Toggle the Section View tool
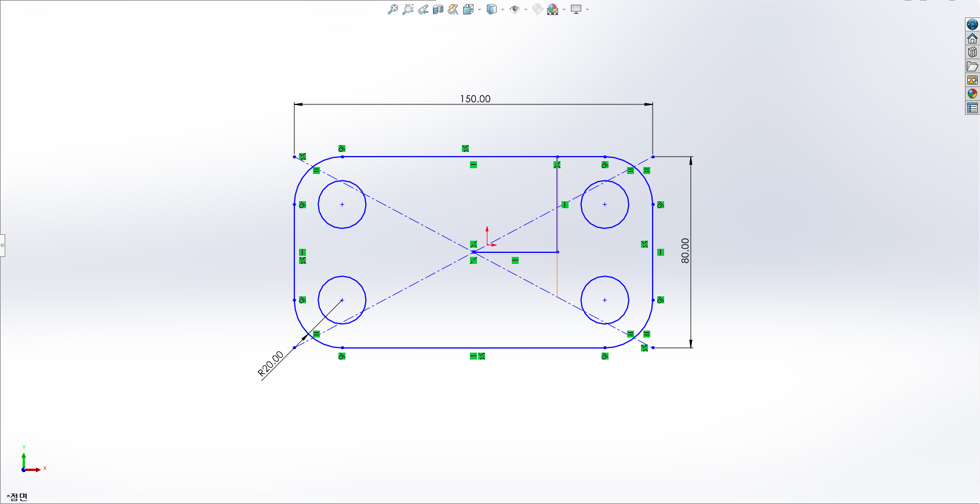 click(438, 9)
